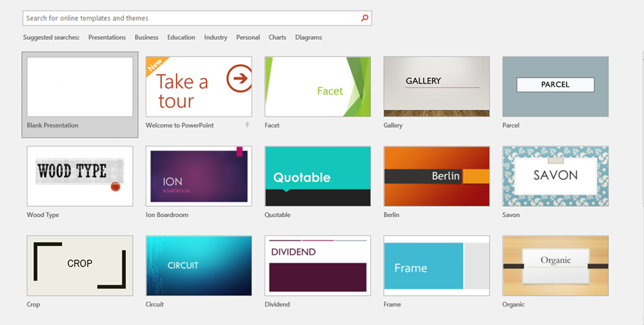Select the Dividend theme thumbnail
The width and height of the screenshot is (644, 325).
coord(318,266)
